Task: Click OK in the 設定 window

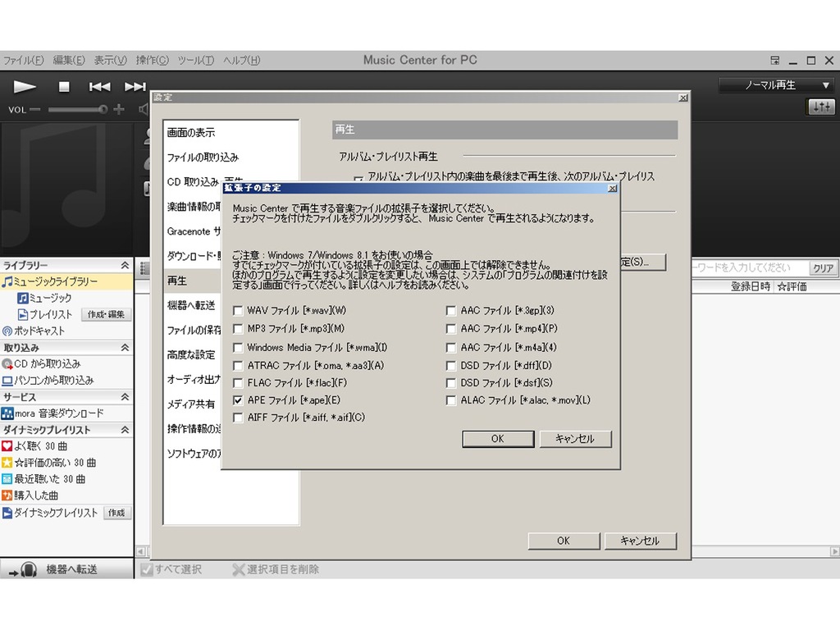Action: tap(564, 541)
